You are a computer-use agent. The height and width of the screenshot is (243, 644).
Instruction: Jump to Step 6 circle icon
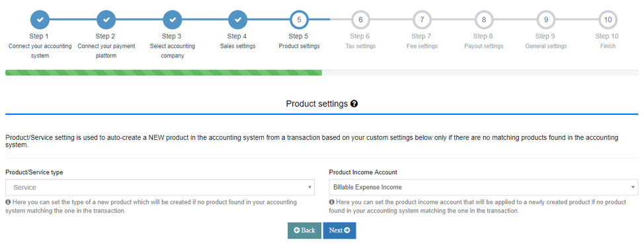point(360,19)
